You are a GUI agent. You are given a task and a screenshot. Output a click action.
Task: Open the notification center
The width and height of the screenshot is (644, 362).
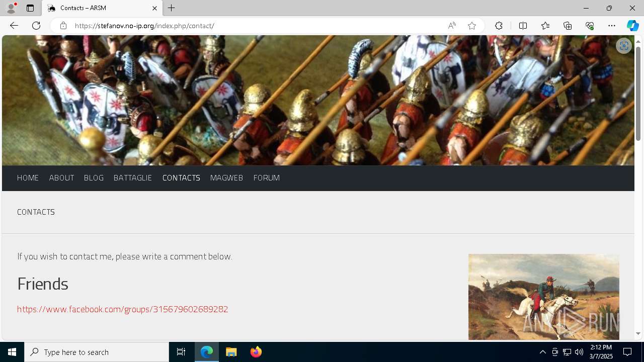pos(628,352)
